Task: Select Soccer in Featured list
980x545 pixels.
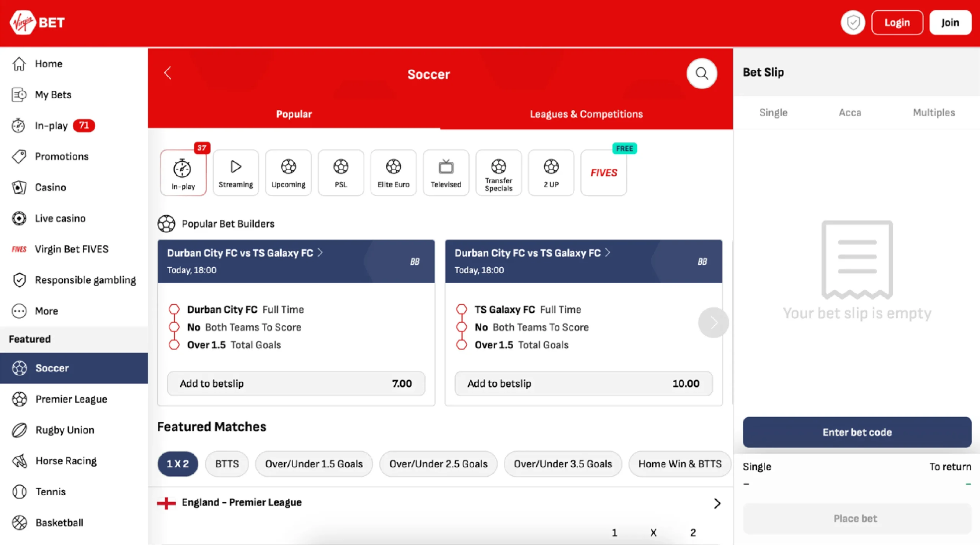Action: (x=74, y=368)
